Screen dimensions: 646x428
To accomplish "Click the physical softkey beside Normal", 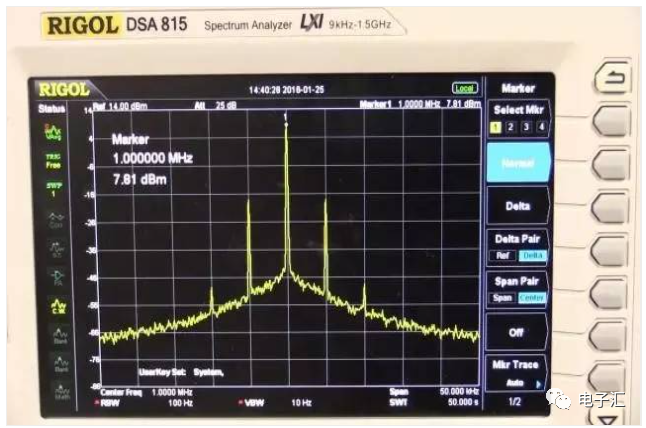I will pos(611,164).
